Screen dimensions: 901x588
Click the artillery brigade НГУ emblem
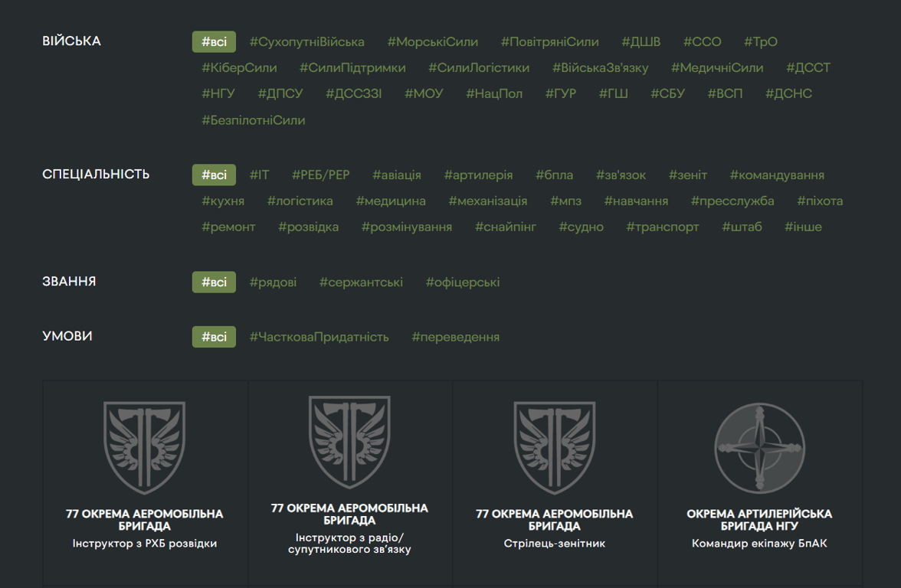tap(759, 448)
